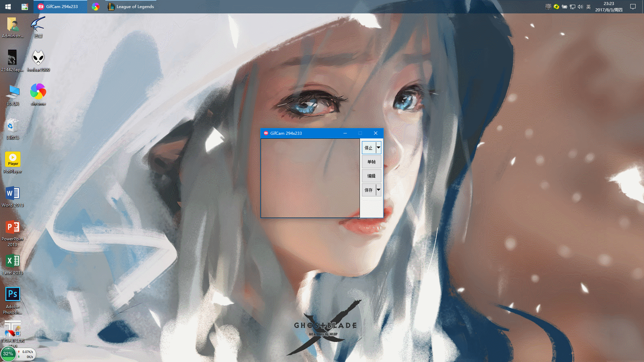Click the 单帧 (Frame) button
The width and height of the screenshot is (644, 362).
click(x=371, y=162)
